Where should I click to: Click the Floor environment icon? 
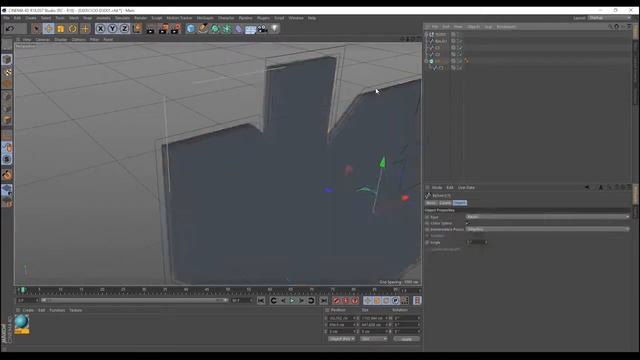point(251,29)
